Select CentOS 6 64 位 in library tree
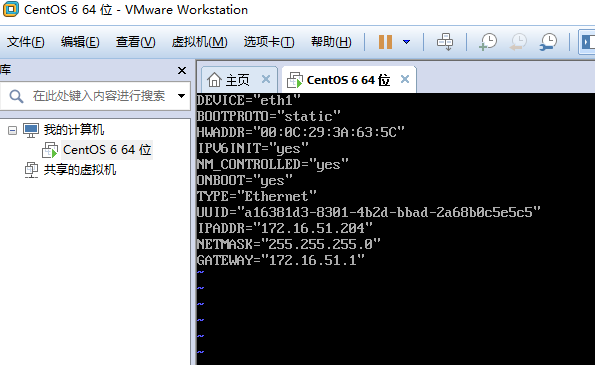Screen dimensions: 595x365 107,150
